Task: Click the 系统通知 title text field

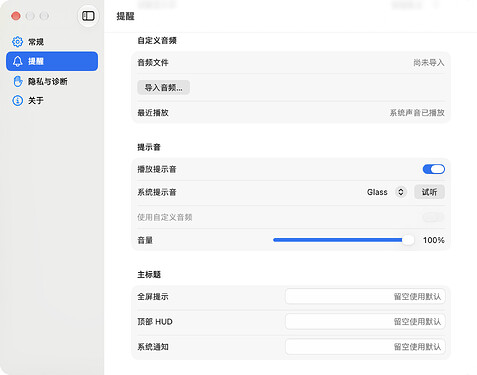Action: click(365, 347)
